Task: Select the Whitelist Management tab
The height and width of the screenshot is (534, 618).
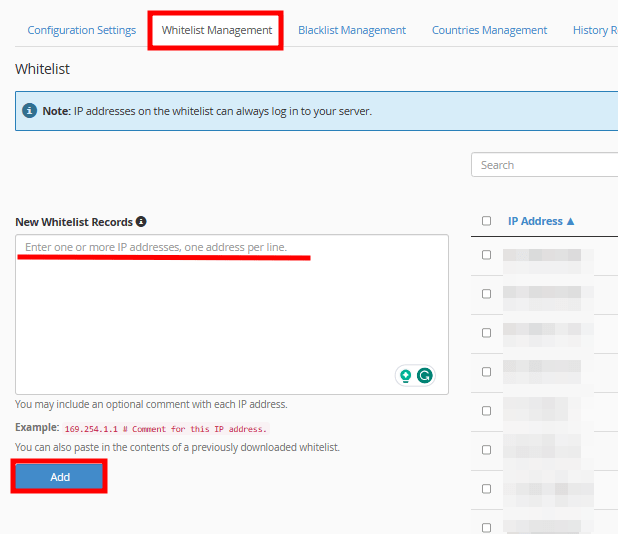Action: tap(217, 30)
